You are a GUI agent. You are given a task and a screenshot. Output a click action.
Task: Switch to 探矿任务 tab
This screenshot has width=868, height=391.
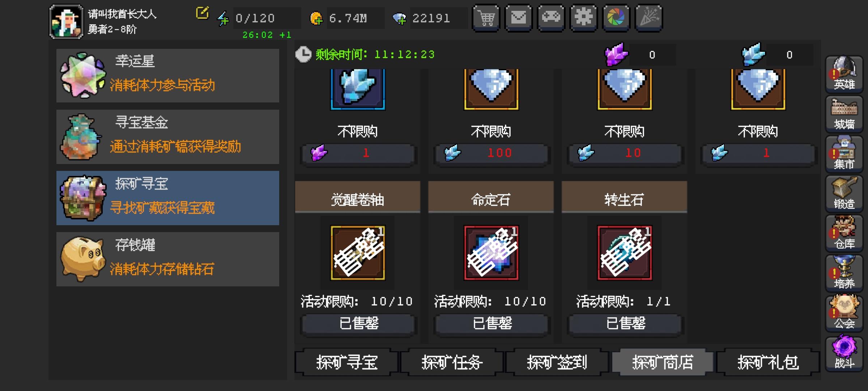click(x=452, y=362)
